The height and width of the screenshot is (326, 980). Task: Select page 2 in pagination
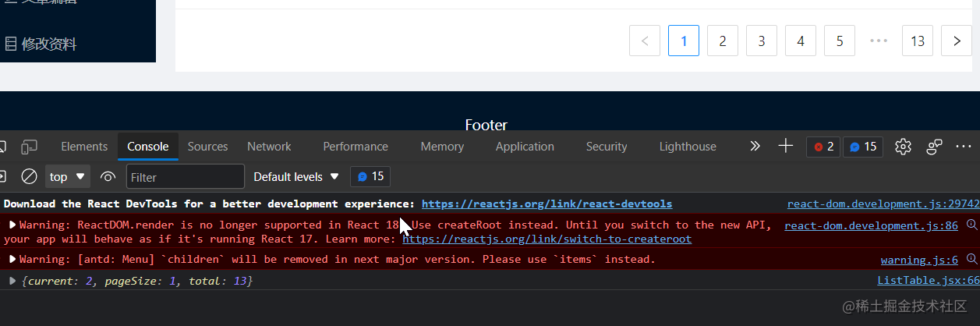pyautogui.click(x=723, y=41)
